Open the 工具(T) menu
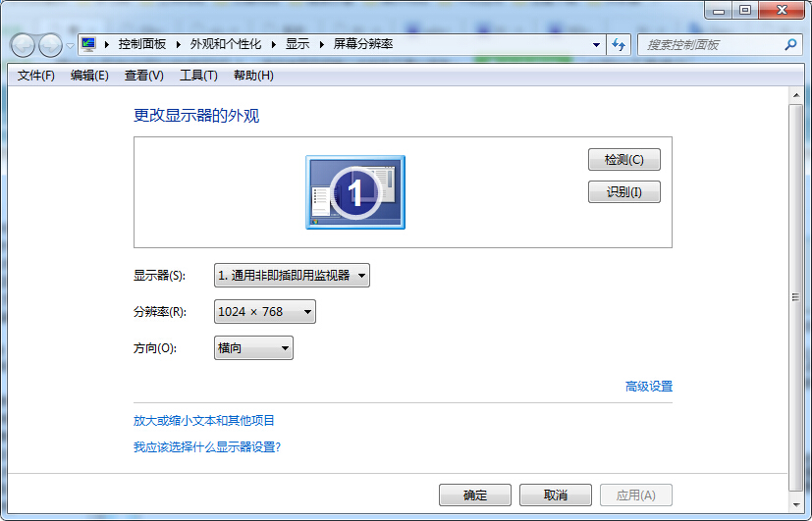812x521 pixels. click(x=198, y=76)
